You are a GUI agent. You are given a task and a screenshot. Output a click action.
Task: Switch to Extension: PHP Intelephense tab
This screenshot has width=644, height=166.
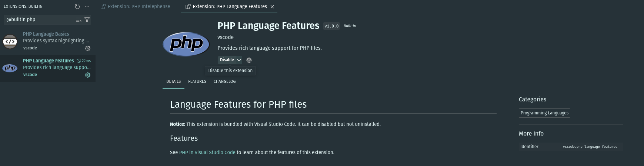(x=136, y=6)
